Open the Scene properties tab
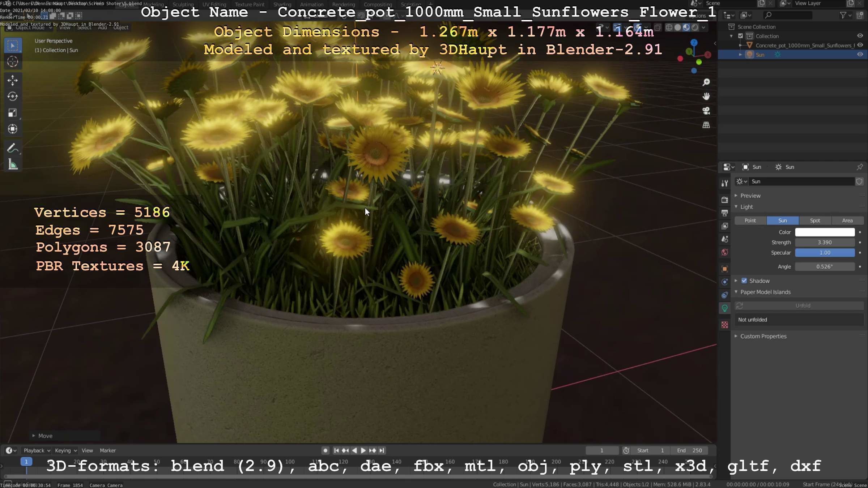 pos(724,239)
